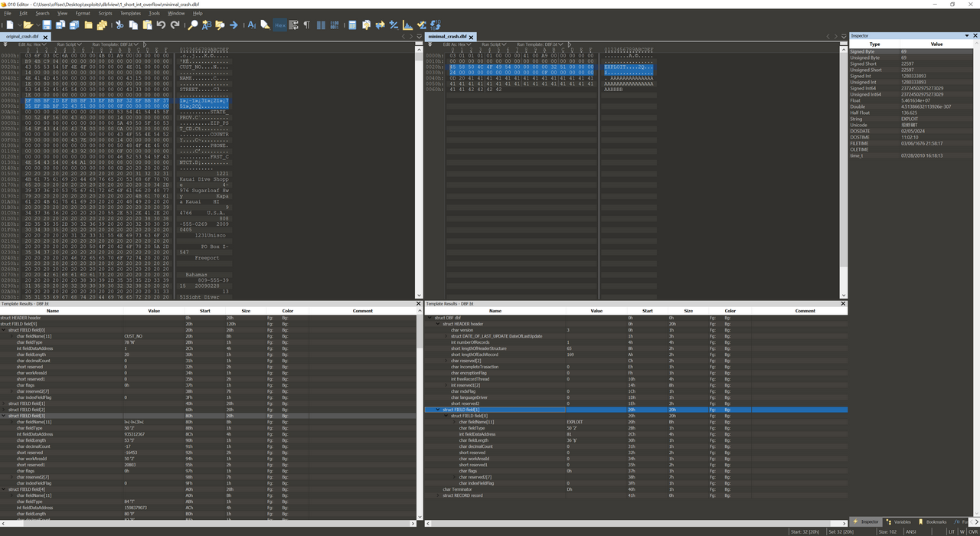This screenshot has height=536, width=980.
Task: Expand struct RECORD record node
Action: pyautogui.click(x=439, y=495)
